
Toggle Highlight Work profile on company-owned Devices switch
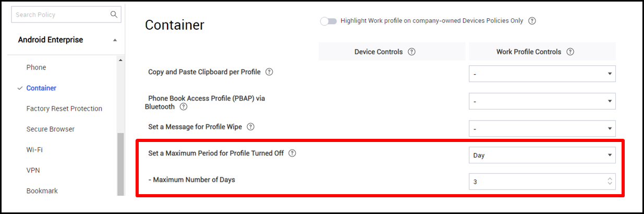pos(329,21)
